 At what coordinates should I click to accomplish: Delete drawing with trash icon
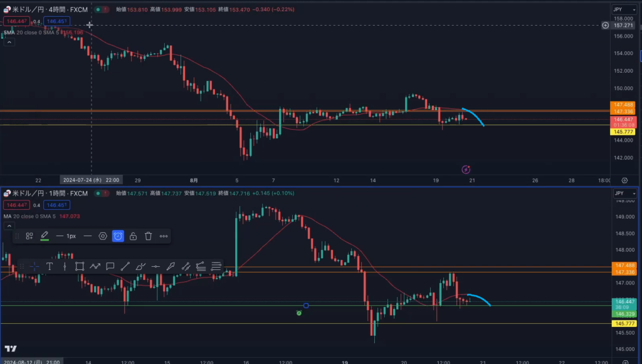pos(148,236)
